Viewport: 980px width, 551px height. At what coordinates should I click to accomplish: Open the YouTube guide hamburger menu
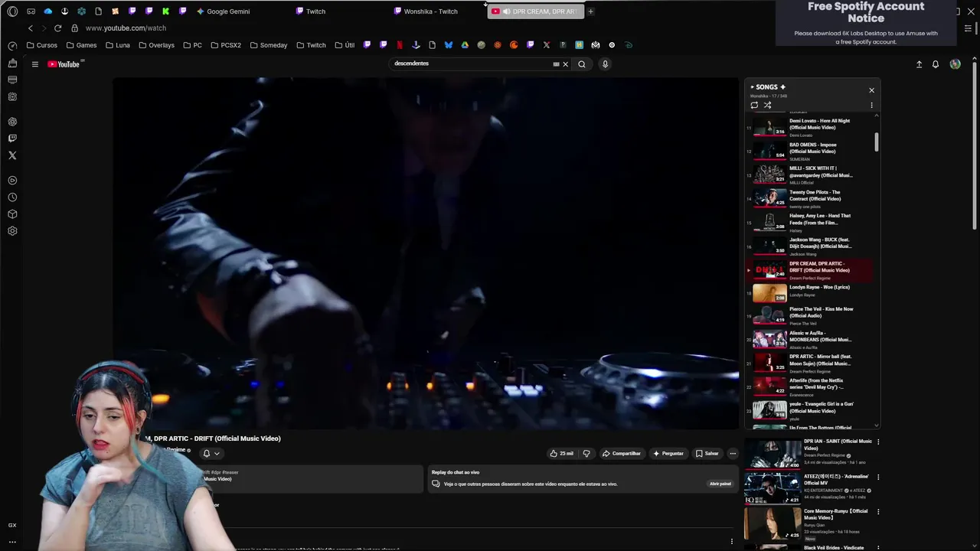tap(34, 64)
